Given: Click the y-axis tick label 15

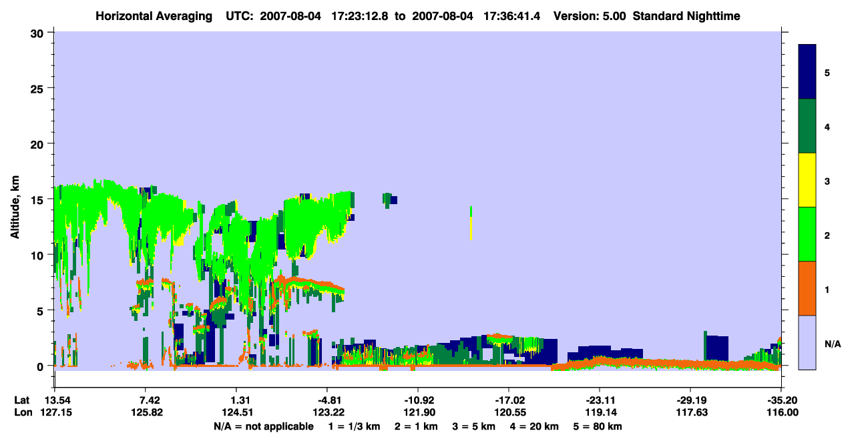Looking at the screenshot, I should [x=38, y=199].
